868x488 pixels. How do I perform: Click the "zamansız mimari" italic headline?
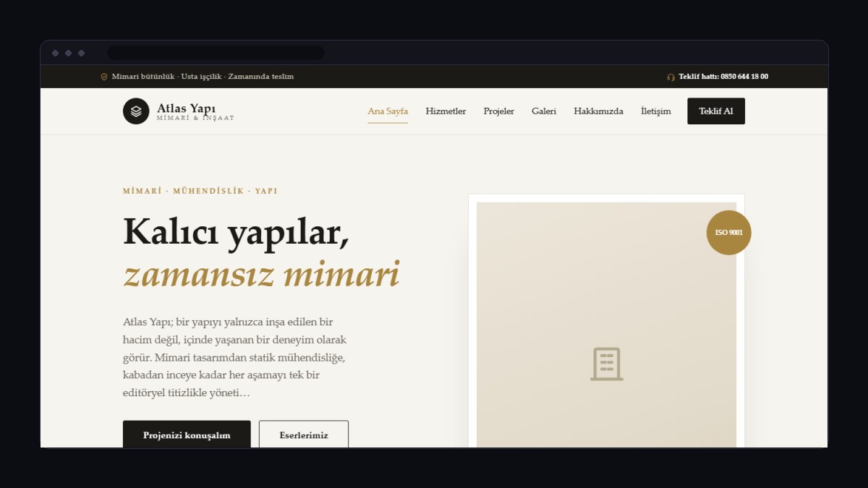(x=261, y=275)
